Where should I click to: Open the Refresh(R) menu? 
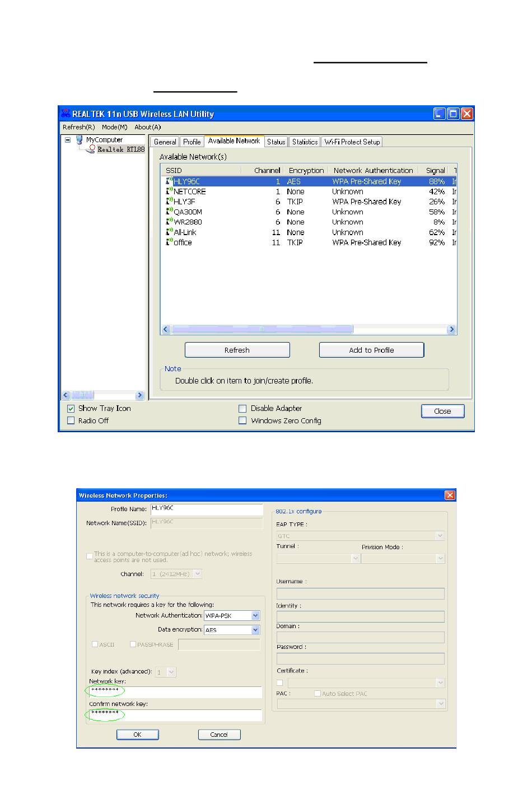[x=79, y=127]
